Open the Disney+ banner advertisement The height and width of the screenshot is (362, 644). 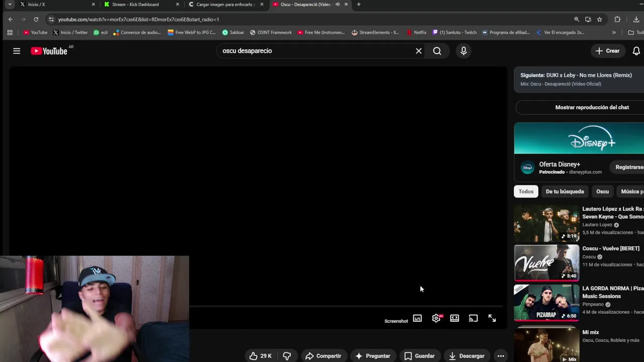[579, 138]
